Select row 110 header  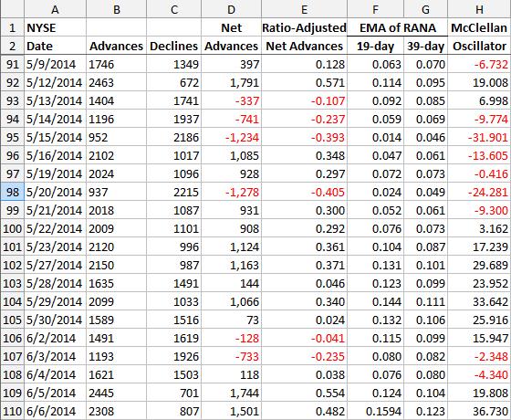[12, 411]
